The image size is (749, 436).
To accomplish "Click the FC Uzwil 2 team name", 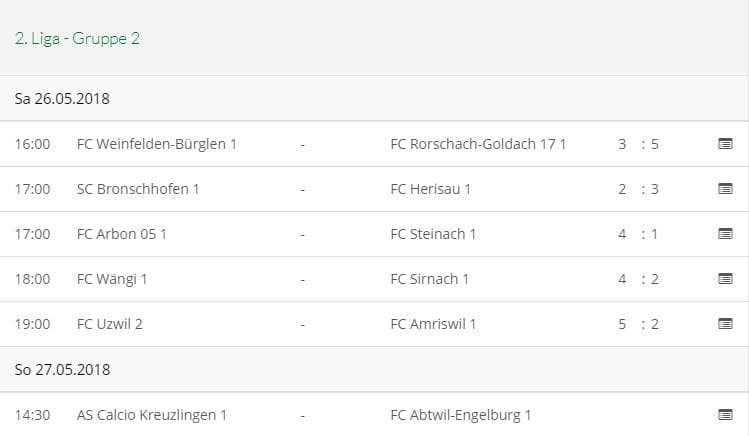I will [x=110, y=324].
